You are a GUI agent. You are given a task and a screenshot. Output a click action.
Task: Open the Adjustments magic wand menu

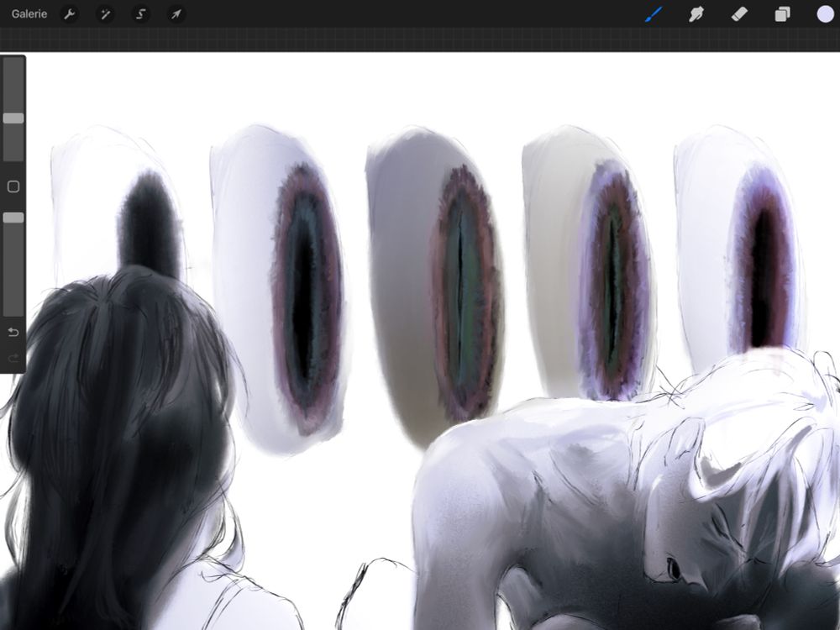click(x=105, y=14)
